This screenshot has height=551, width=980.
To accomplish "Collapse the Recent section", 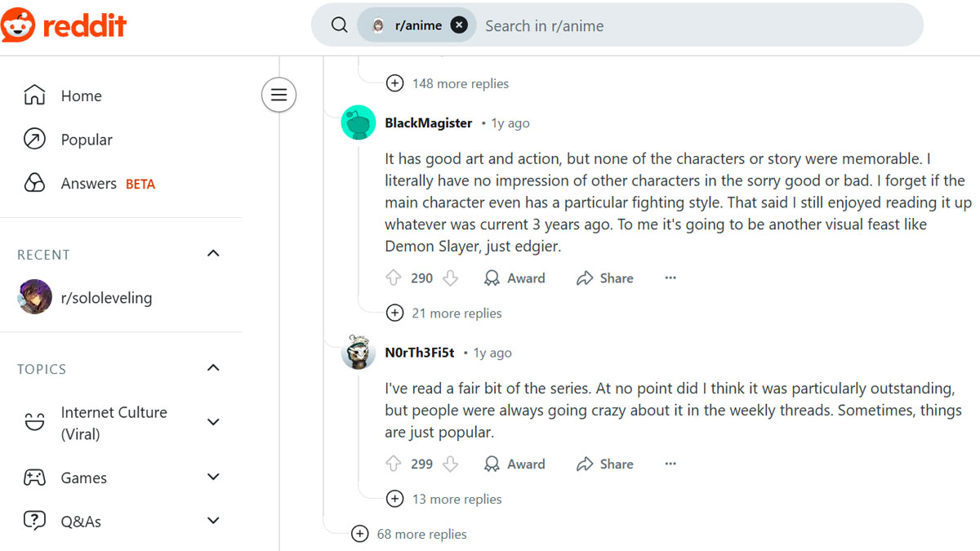I will pyautogui.click(x=213, y=254).
